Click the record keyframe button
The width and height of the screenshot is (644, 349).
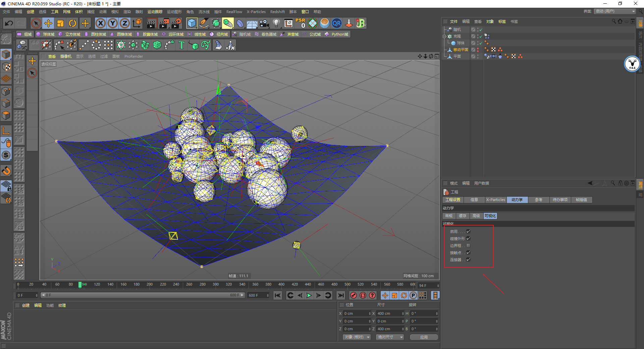point(353,295)
